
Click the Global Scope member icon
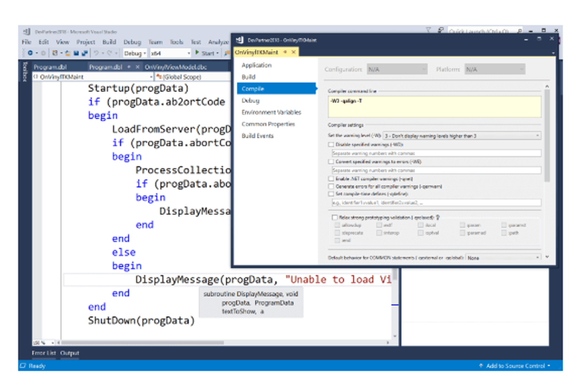point(159,76)
